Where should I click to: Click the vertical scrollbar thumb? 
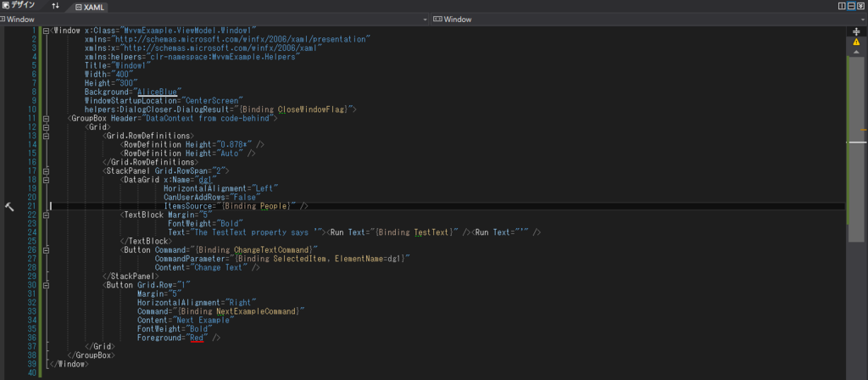point(856,148)
